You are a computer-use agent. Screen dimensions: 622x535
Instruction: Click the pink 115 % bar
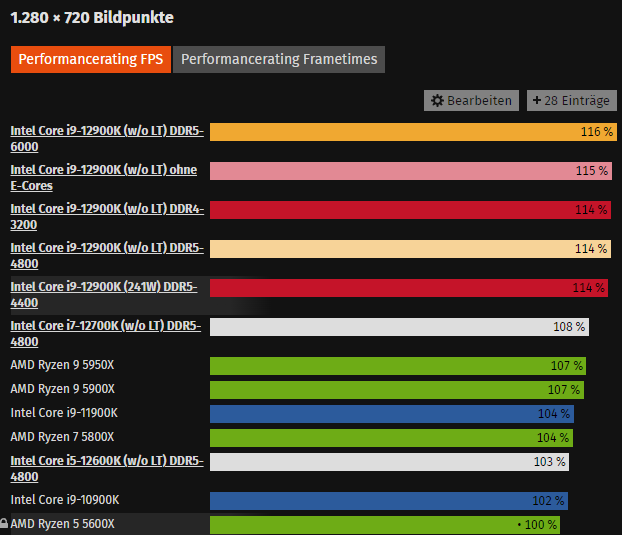[411, 171]
